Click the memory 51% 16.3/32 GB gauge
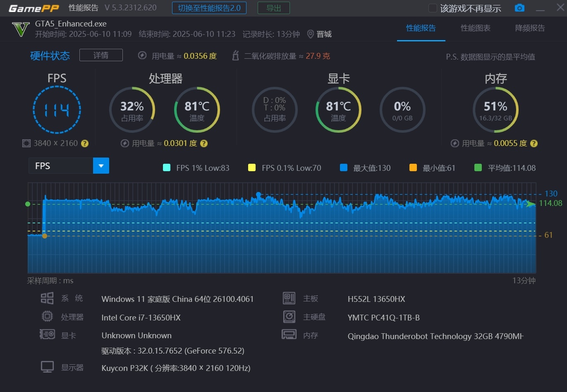 click(x=495, y=110)
